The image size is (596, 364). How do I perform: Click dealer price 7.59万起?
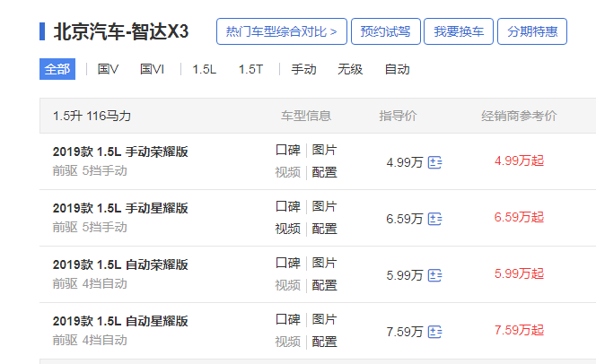click(x=519, y=330)
